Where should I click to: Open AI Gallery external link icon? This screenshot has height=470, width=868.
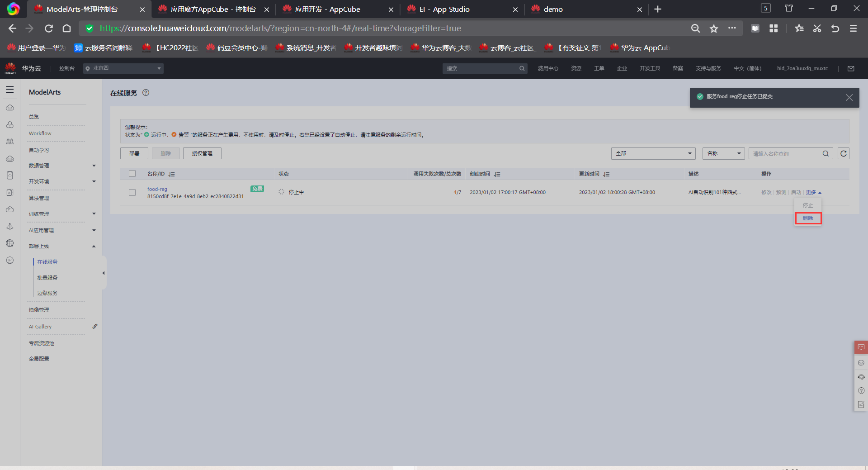click(95, 326)
